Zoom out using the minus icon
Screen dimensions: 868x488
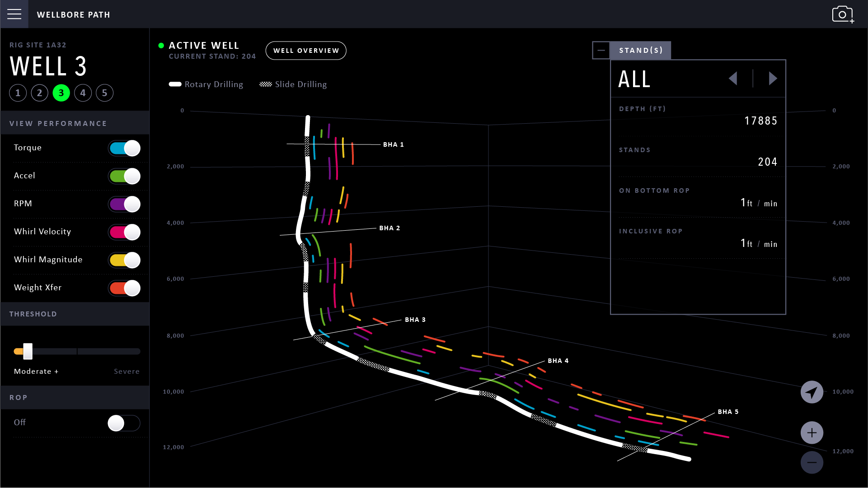point(812,462)
